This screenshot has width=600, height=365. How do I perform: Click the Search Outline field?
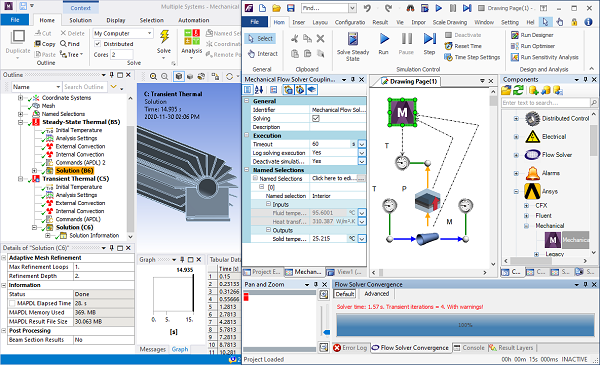point(84,87)
